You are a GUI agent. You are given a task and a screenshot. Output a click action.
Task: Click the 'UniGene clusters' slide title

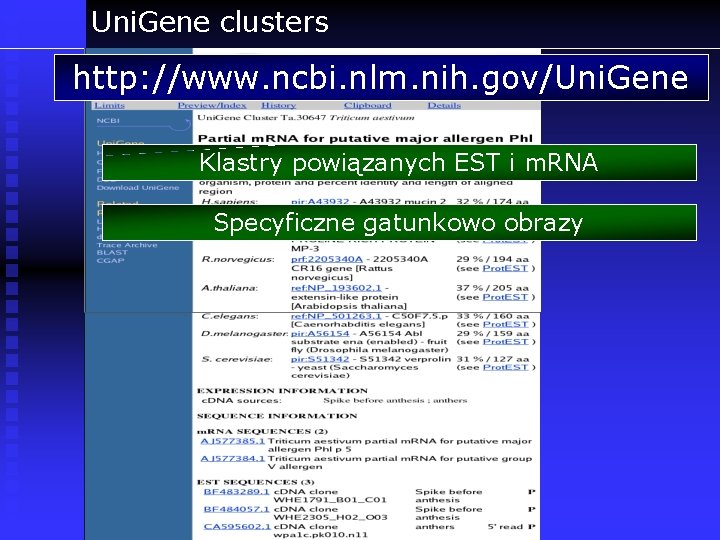tap(210, 22)
